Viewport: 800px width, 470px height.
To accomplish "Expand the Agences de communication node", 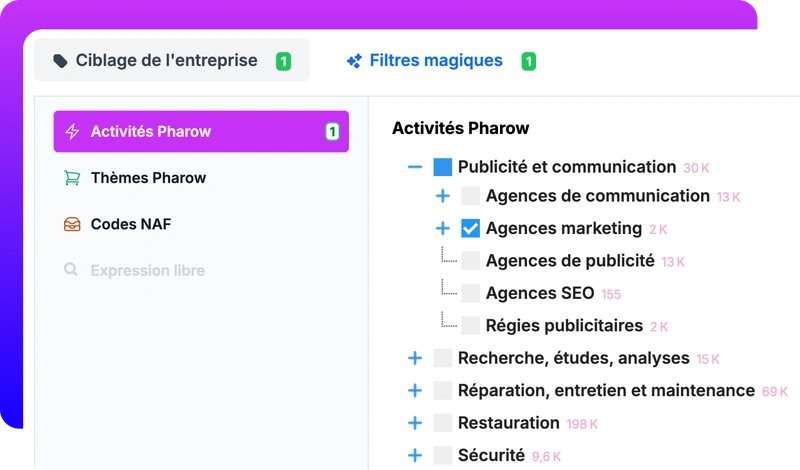I will click(443, 196).
